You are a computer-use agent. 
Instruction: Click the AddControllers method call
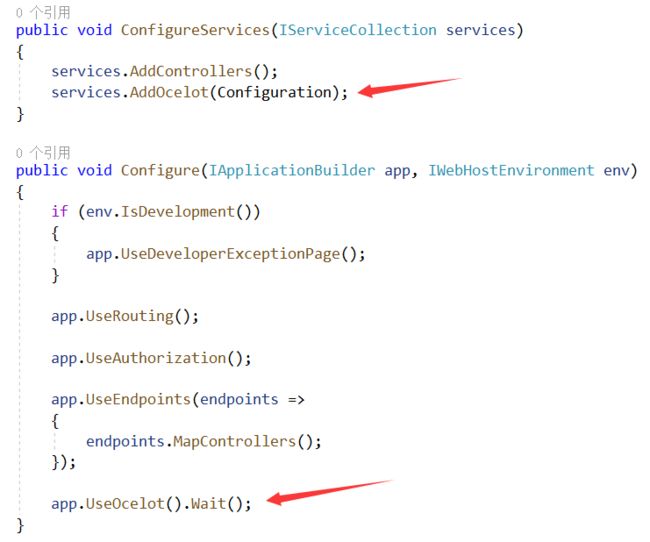click(x=191, y=71)
